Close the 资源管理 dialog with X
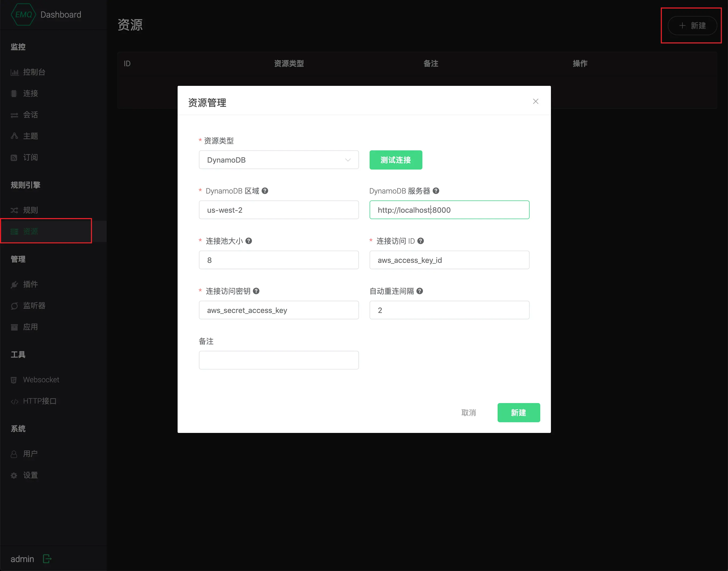The height and width of the screenshot is (571, 728). (535, 101)
